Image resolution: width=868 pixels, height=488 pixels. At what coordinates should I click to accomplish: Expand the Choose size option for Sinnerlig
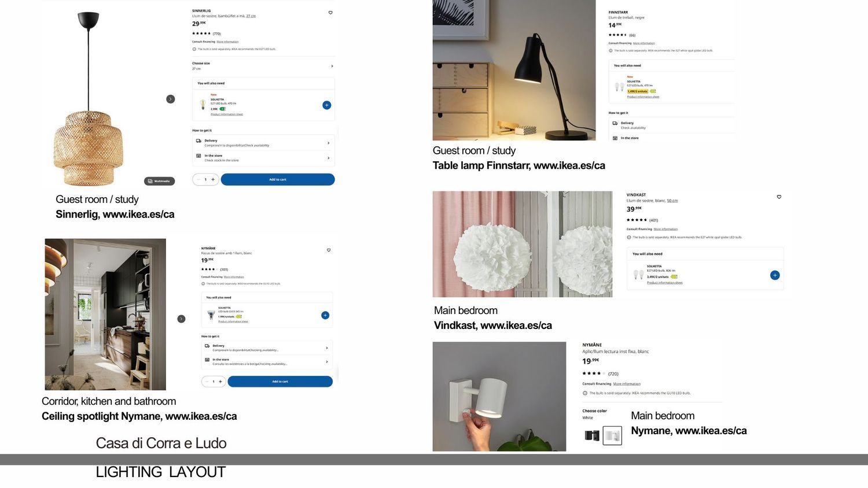[263, 66]
